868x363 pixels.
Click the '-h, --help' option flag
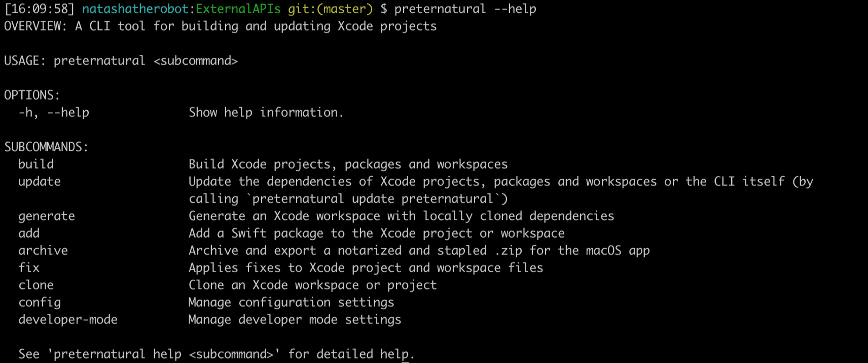coord(54,113)
